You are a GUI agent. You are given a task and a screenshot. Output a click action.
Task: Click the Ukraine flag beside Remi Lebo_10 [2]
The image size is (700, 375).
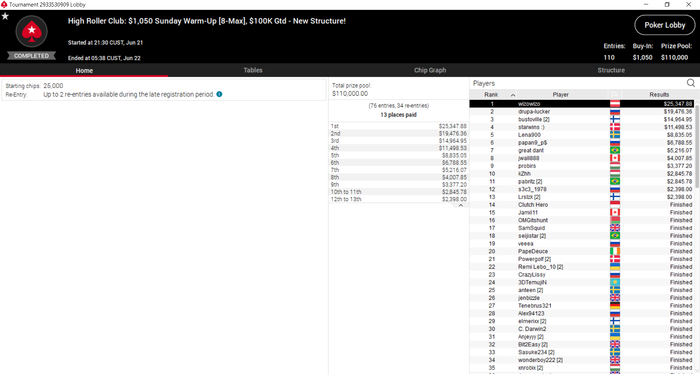pyautogui.click(x=615, y=267)
